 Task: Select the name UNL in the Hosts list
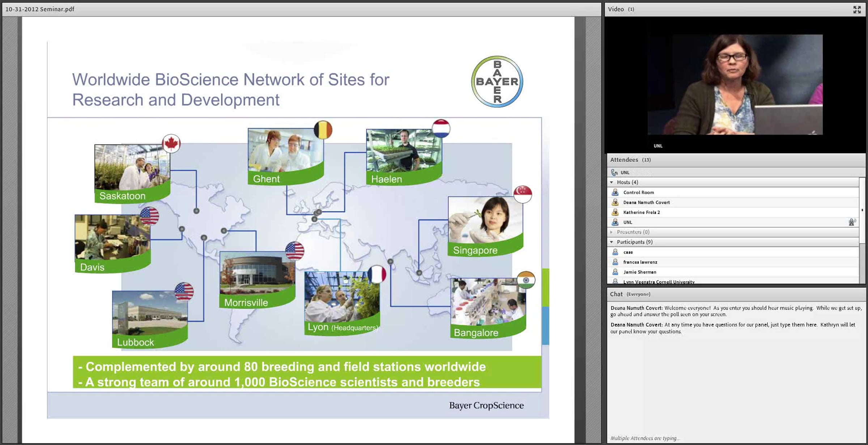tap(627, 223)
